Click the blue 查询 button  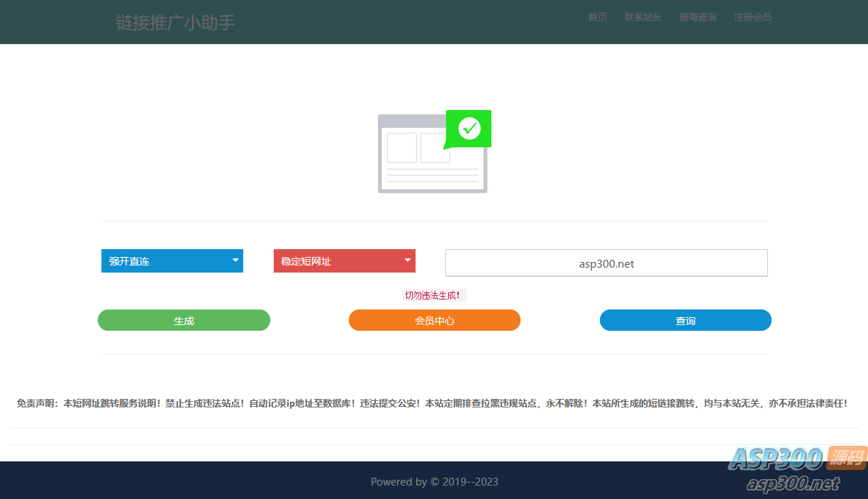pos(685,320)
